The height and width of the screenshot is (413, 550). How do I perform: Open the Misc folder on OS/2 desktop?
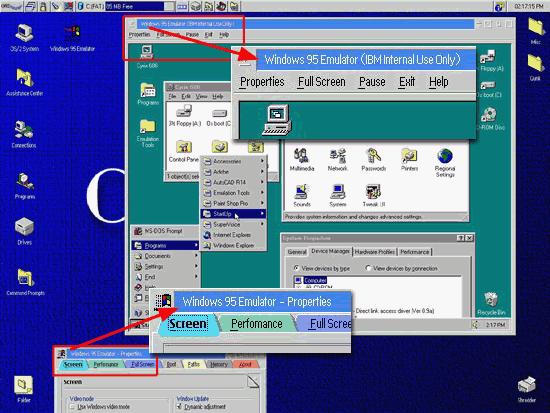pos(535,31)
